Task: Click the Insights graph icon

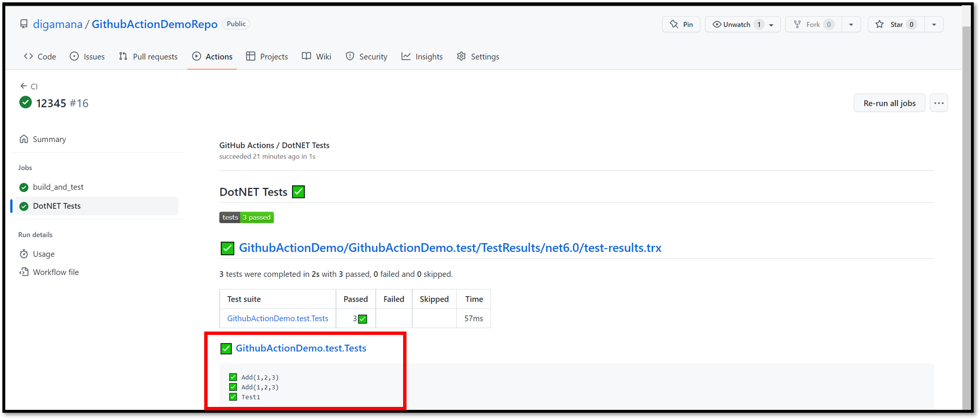Action: (406, 57)
